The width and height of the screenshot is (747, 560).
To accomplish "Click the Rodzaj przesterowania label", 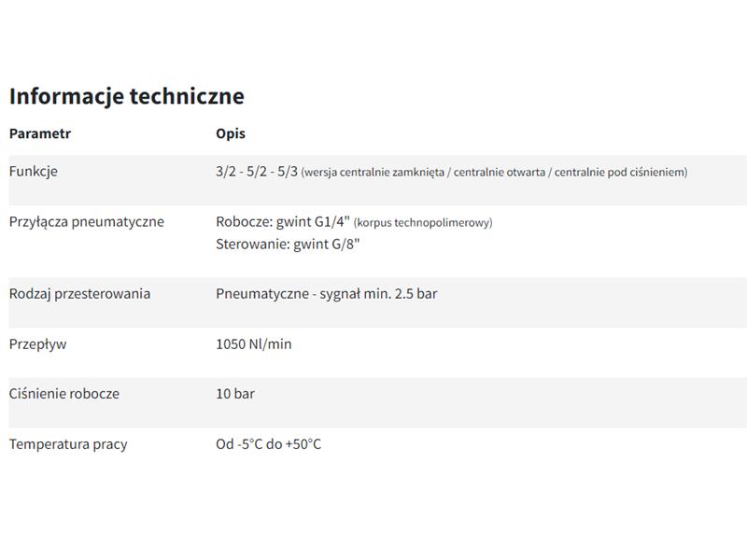I will coord(79,294).
